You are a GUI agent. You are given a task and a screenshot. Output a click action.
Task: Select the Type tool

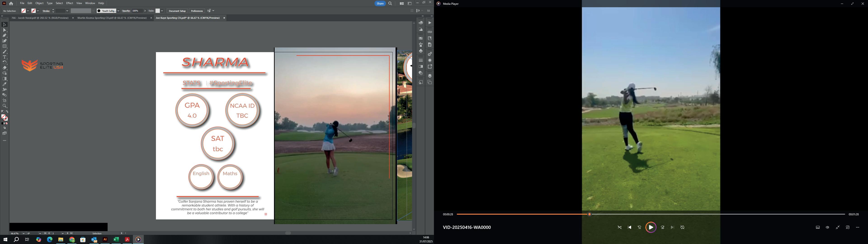point(5,57)
